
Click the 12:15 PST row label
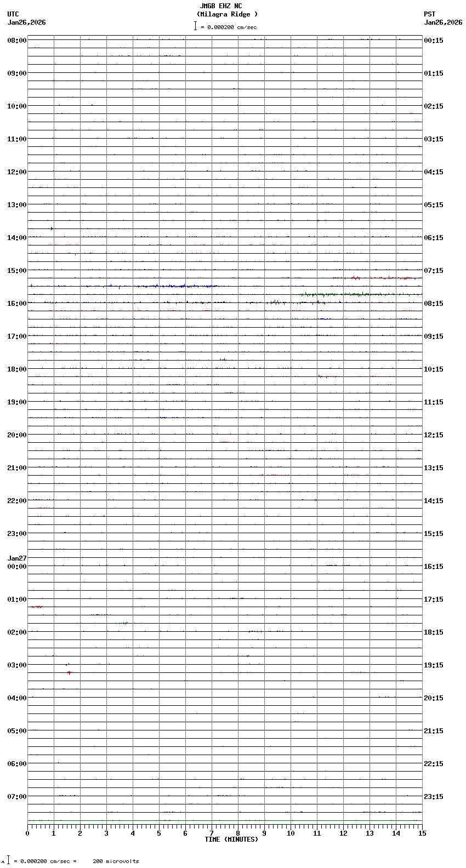(434, 435)
